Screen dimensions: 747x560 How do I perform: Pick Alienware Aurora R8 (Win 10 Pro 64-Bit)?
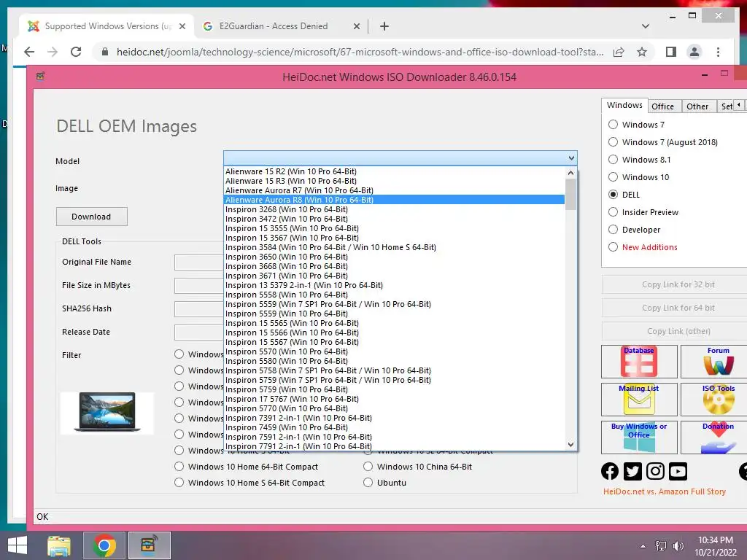(x=394, y=200)
